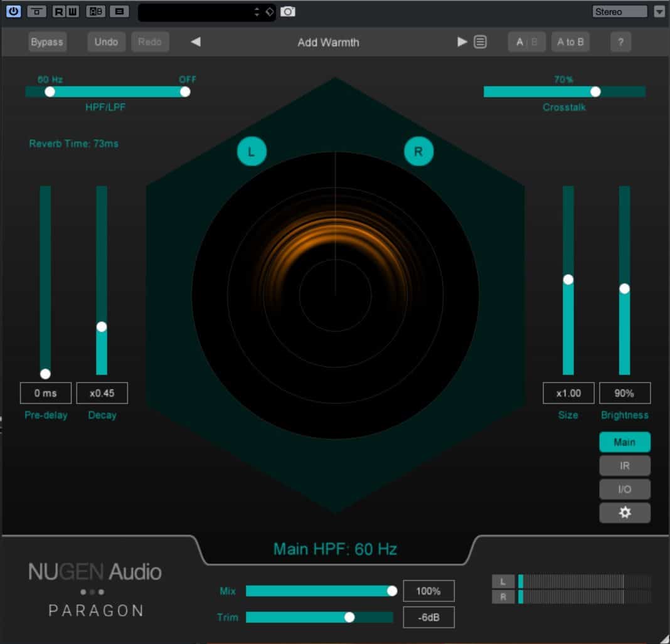The width and height of the screenshot is (670, 644).
Task: Enable automation Read mode with the R icon
Action: (60, 11)
